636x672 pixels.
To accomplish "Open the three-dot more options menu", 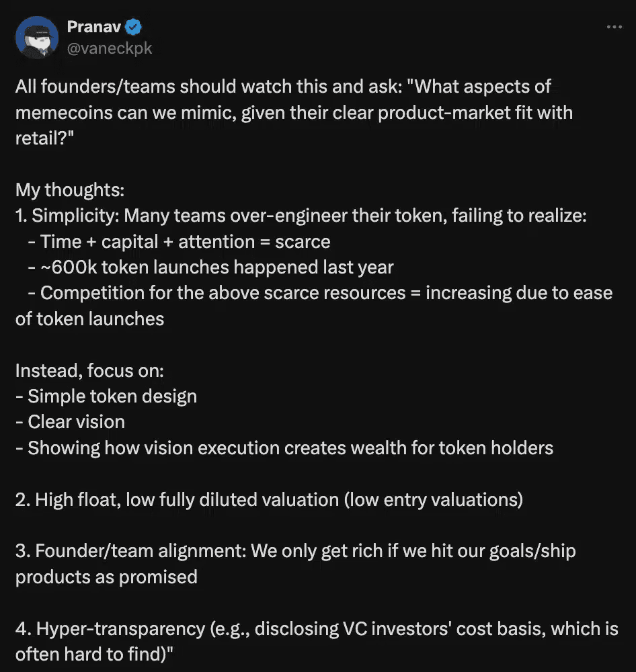I will [614, 28].
